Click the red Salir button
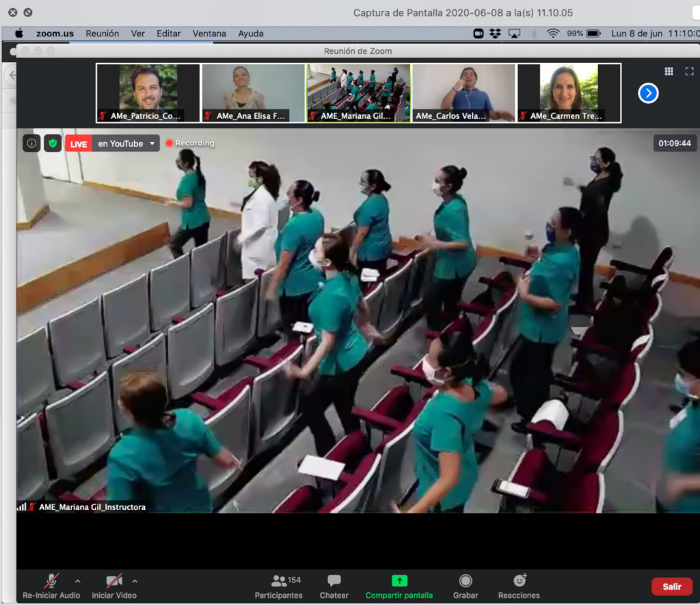The image size is (700, 605). [x=672, y=587]
